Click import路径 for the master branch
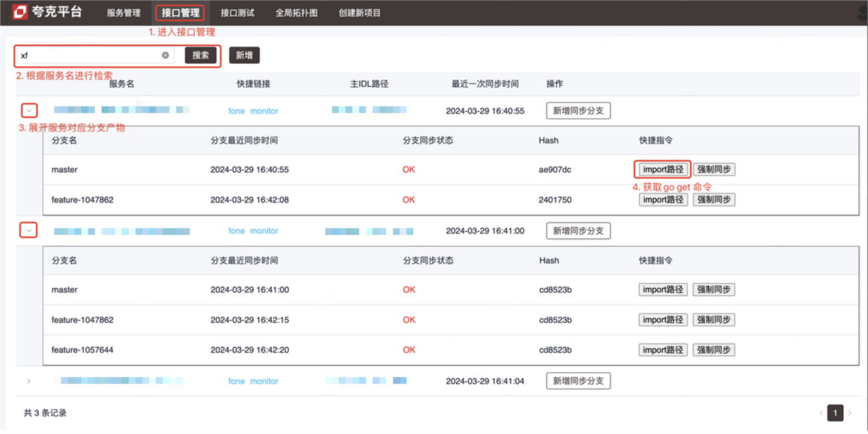This screenshot has height=434, width=868. [x=663, y=169]
